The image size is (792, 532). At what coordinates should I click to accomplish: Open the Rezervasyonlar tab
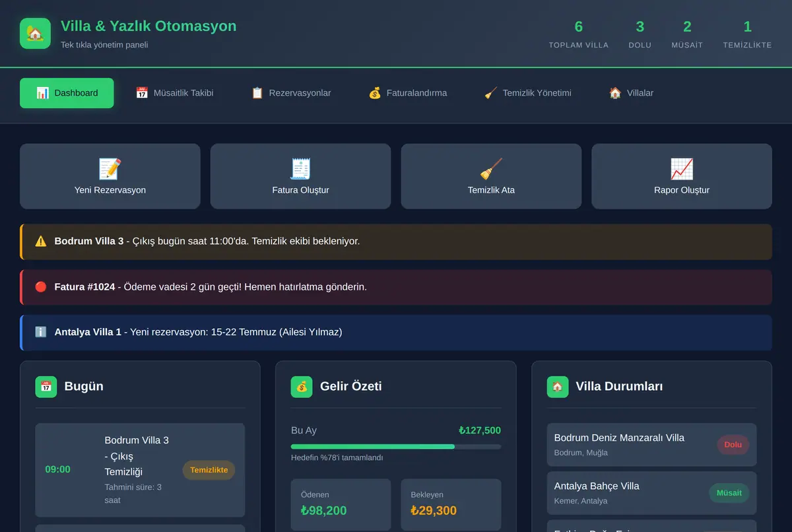click(x=291, y=93)
